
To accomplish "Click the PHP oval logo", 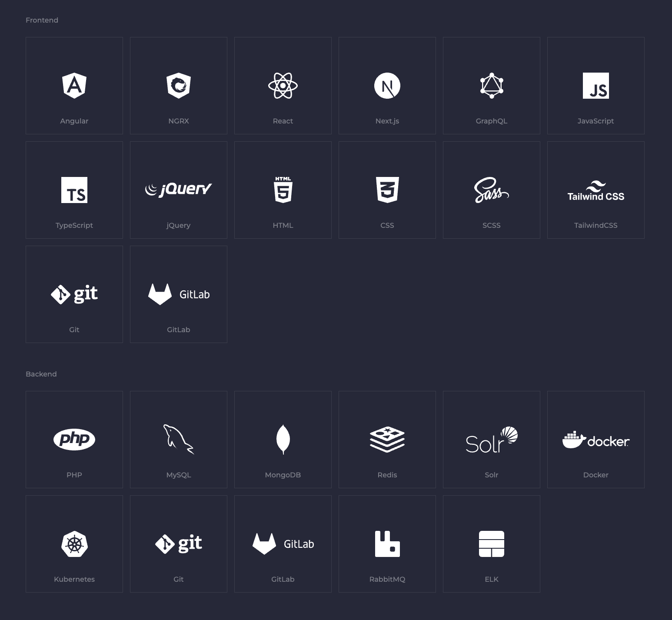I will click(74, 439).
